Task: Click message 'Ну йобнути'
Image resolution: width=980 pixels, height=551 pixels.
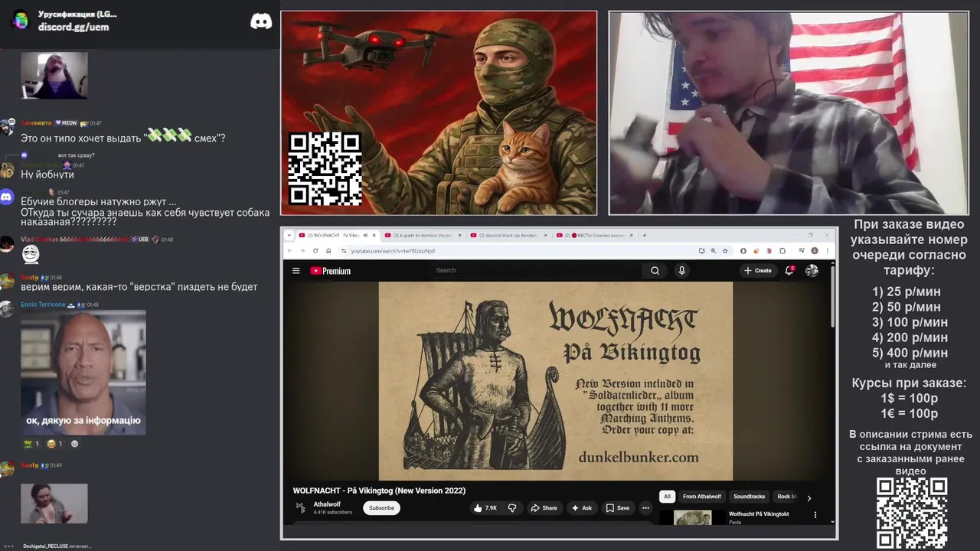Action: point(47,174)
